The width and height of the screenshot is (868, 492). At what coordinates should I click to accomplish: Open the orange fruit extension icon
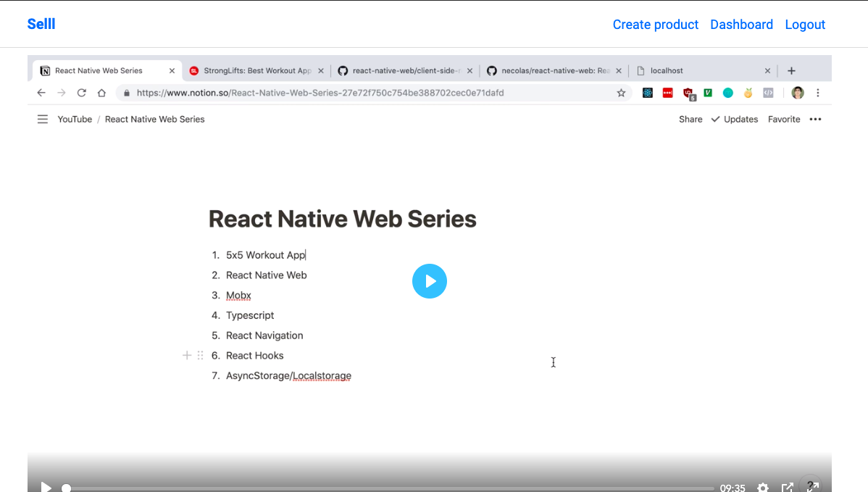[x=748, y=93]
